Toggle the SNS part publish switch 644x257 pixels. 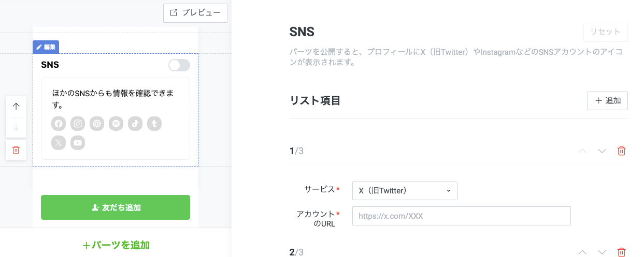179,65
